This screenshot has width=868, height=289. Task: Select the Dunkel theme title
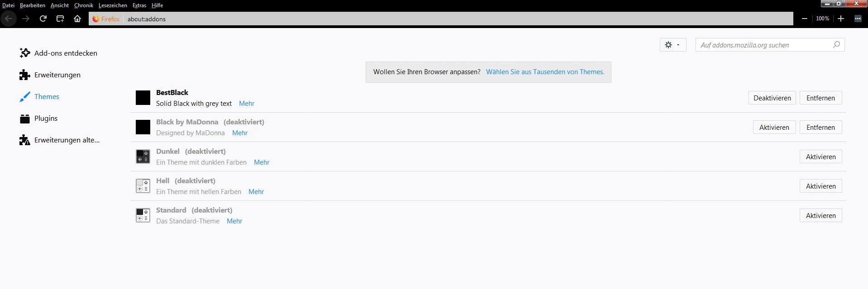coord(168,152)
